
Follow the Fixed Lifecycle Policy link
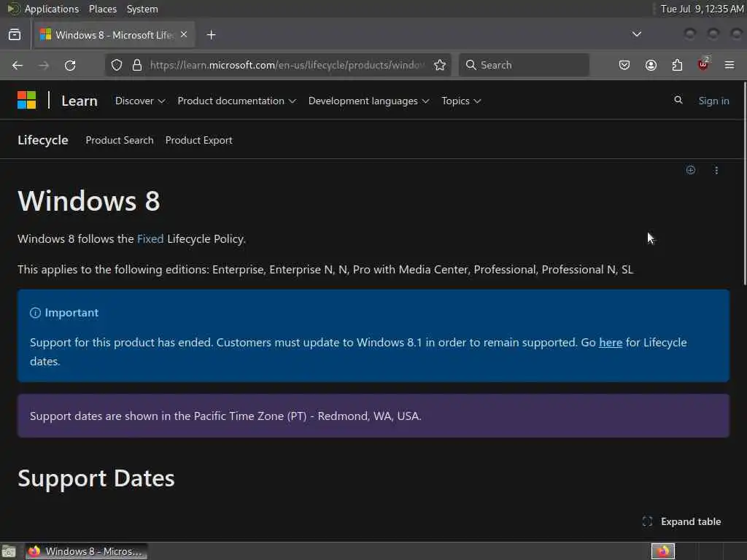pyautogui.click(x=150, y=238)
